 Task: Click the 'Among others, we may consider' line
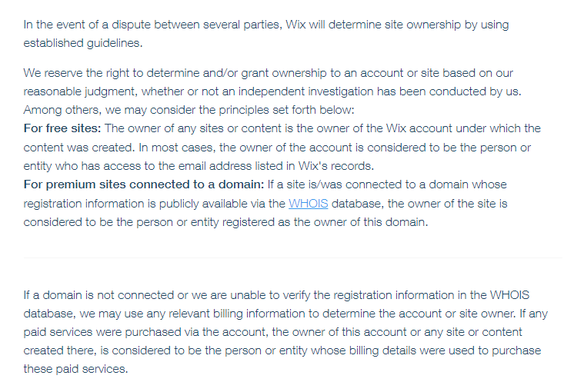(x=189, y=110)
